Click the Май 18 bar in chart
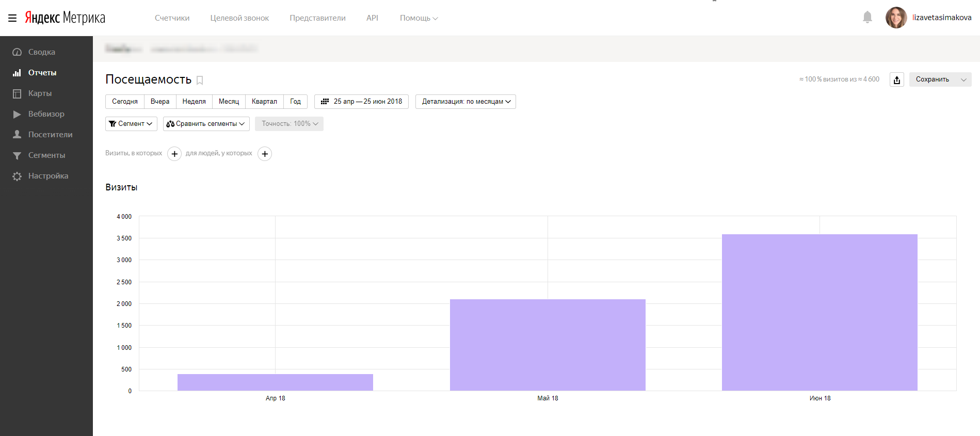 pos(548,345)
